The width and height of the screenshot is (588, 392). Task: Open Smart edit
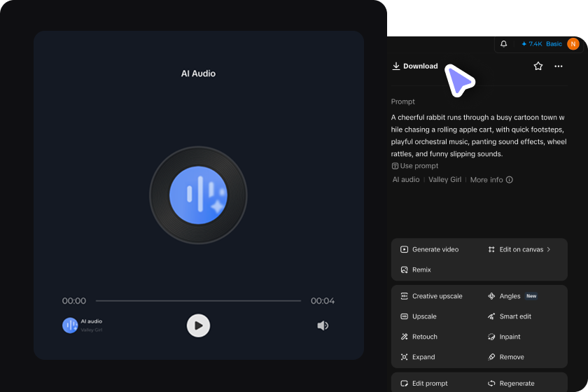point(510,316)
